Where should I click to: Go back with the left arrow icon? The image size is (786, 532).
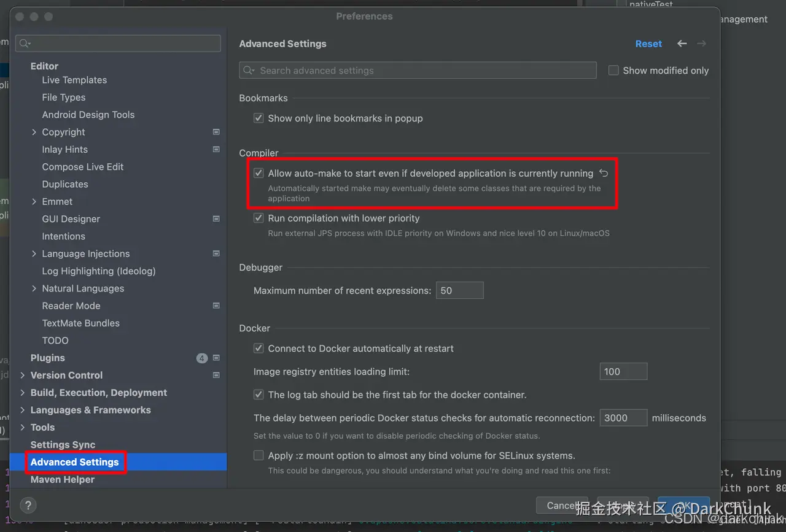point(682,44)
